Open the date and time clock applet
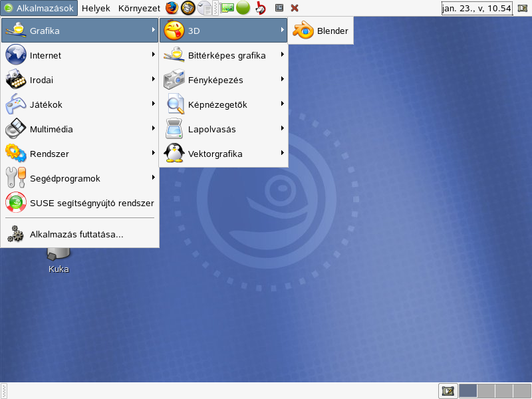532x399 pixels. point(477,8)
